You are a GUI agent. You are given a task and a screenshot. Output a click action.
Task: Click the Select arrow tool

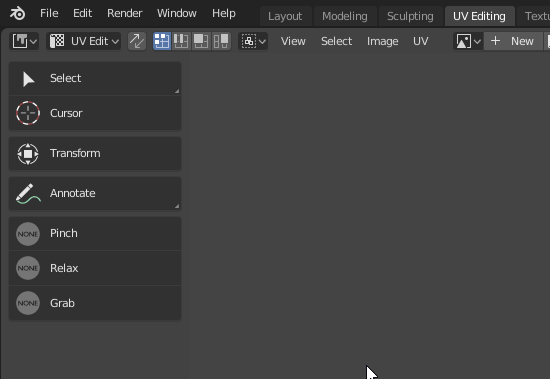[x=95, y=78]
